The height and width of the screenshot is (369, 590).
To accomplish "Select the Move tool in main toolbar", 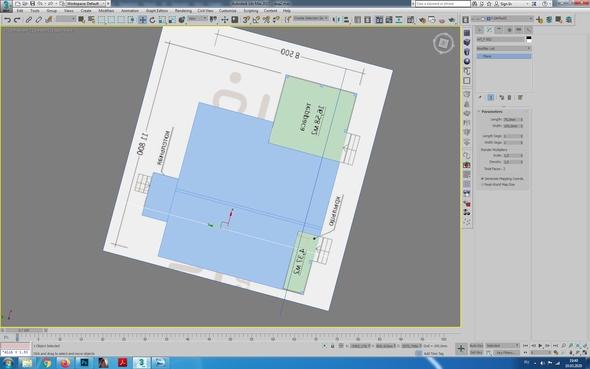I will tap(142, 20).
